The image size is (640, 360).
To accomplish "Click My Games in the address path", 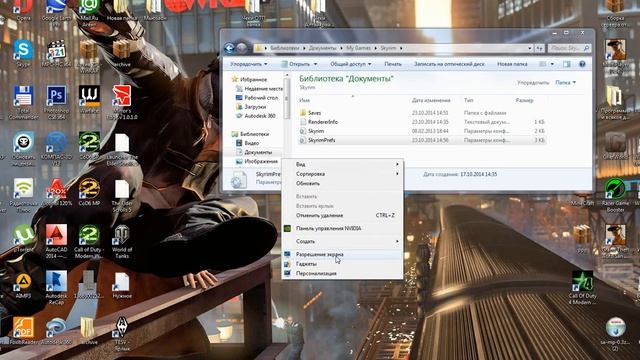I will tap(358, 48).
